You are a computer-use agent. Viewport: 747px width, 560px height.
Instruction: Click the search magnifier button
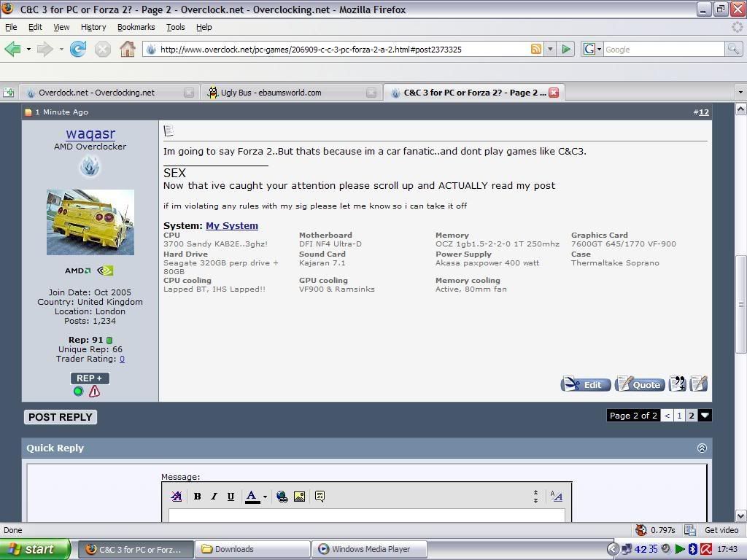(x=733, y=49)
